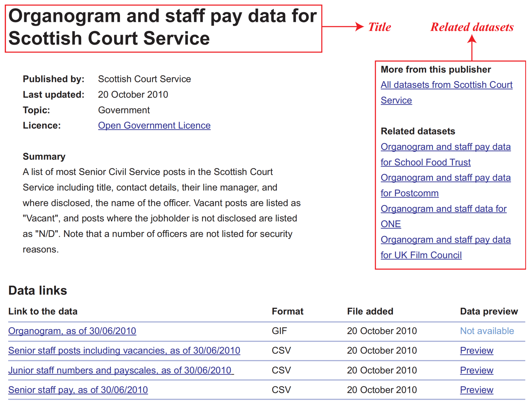Preview the Junior staff numbers CSV
This screenshot has height=404, width=532.
tap(476, 370)
